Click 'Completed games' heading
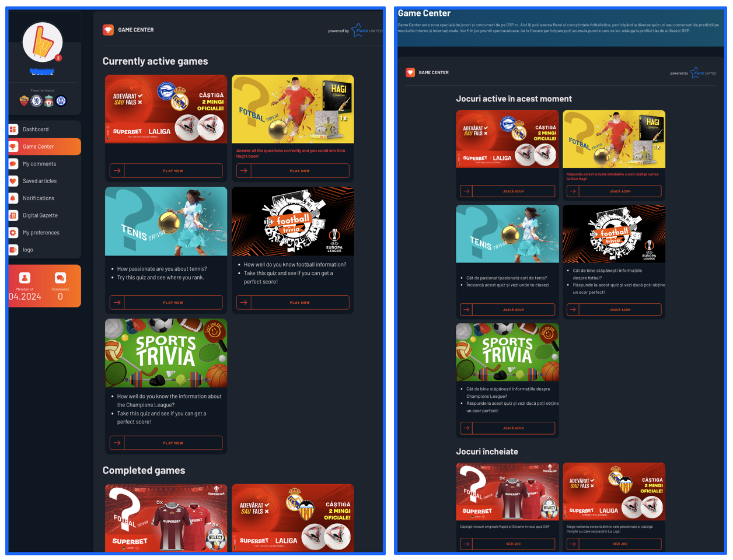Image resolution: width=733 pixels, height=560 pixels. [x=144, y=470]
